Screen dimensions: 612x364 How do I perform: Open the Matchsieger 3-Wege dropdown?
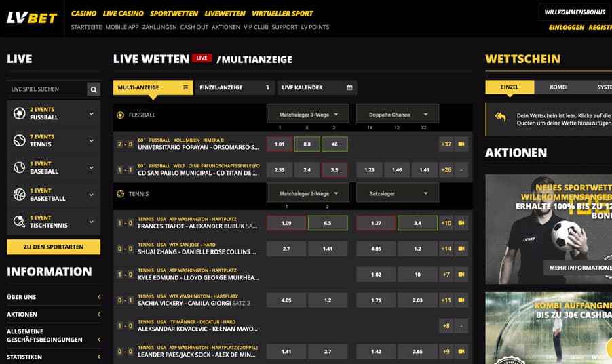[x=308, y=115]
